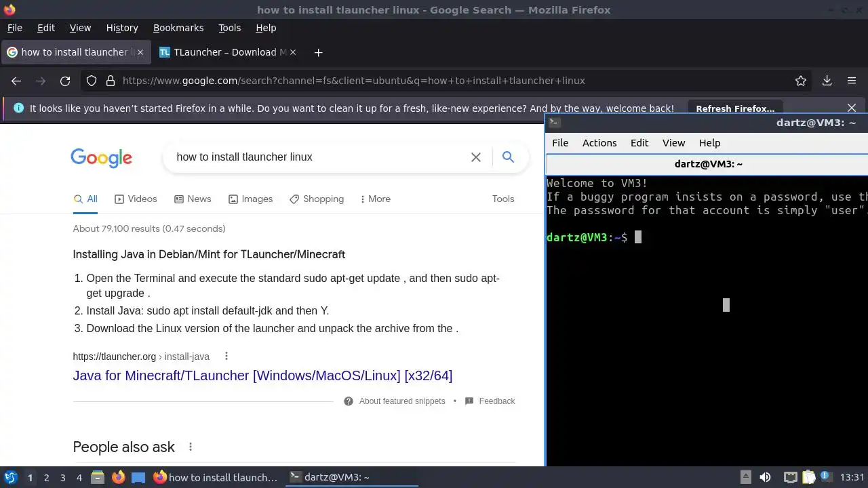The image size is (868, 488).
Task: Launch Firefox from taskbar quick launch
Action: (118, 477)
